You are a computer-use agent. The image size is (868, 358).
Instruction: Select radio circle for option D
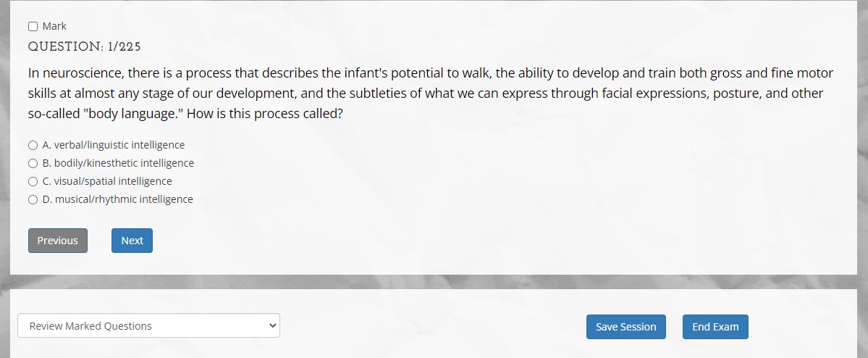click(33, 199)
